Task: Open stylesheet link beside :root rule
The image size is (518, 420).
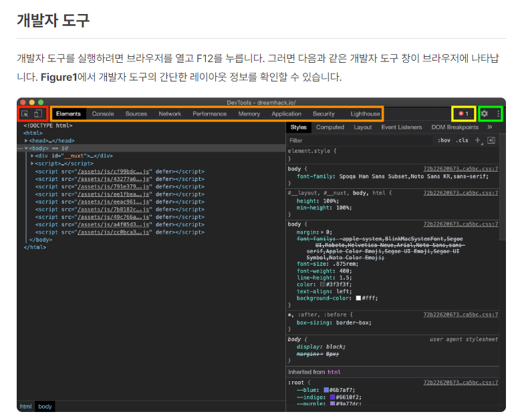Action: [x=461, y=383]
